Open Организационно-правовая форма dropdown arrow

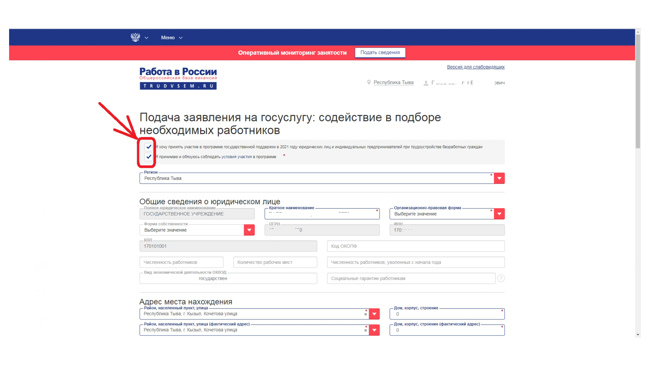[x=500, y=214]
